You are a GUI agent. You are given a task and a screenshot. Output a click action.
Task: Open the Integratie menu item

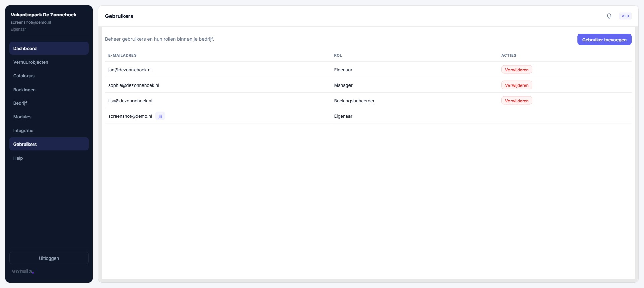(x=49, y=130)
